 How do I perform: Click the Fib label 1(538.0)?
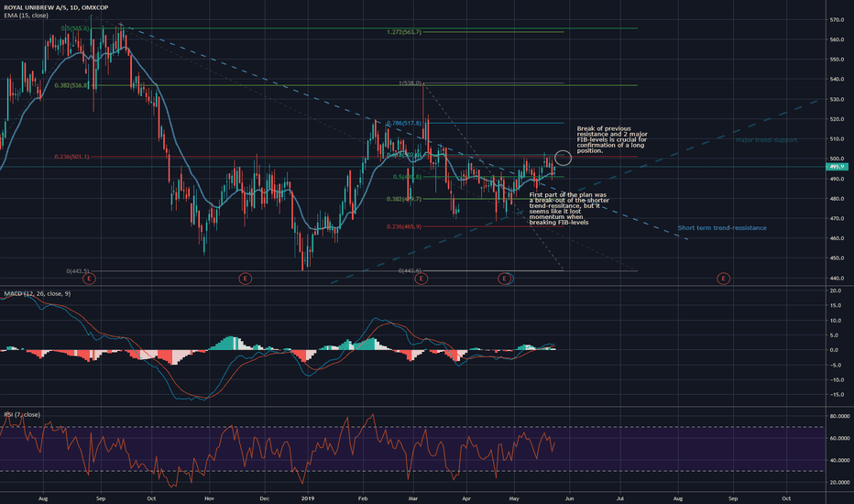tap(411, 83)
